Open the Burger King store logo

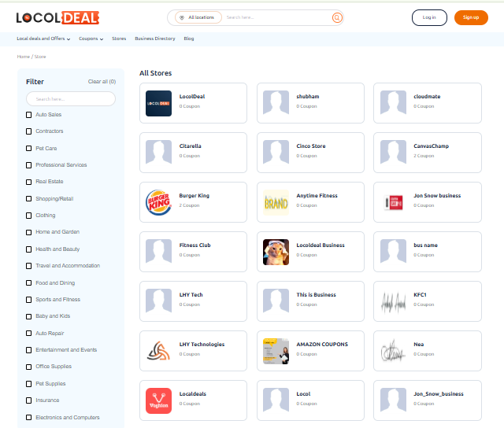pyautogui.click(x=158, y=202)
